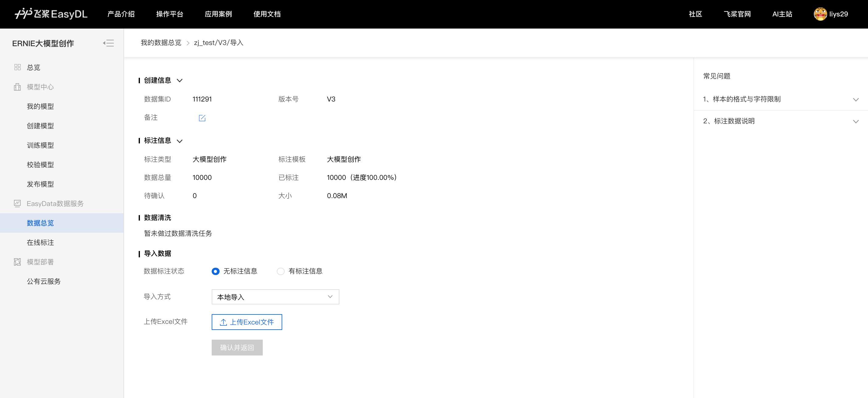Click the 10000（进度100.00%）value
The width and height of the screenshot is (868, 398).
tap(362, 177)
